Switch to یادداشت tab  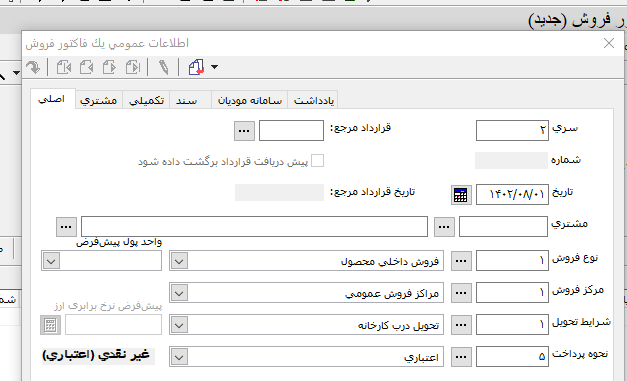point(314,100)
